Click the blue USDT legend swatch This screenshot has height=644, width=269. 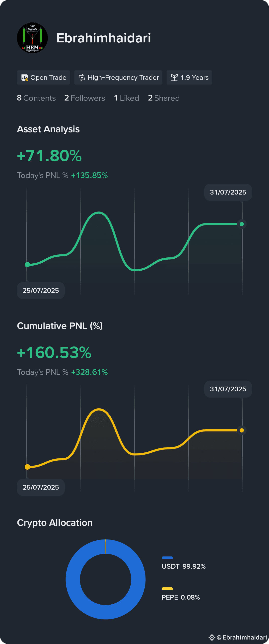click(x=167, y=558)
